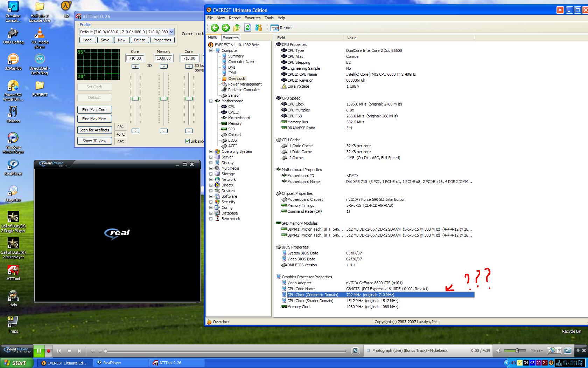This screenshot has height=368, width=588.
Task: Click 2D Core value field 710.00
Action: coord(135,58)
